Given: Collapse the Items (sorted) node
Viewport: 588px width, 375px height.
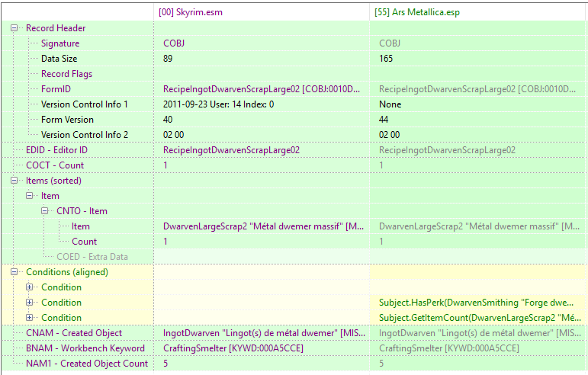Looking at the screenshot, I should tap(14, 181).
